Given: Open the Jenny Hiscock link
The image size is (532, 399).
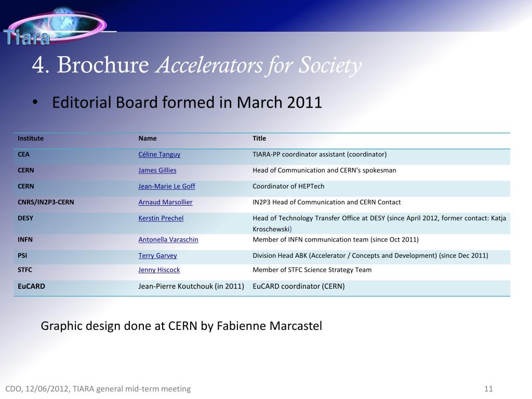Looking at the screenshot, I should (159, 270).
